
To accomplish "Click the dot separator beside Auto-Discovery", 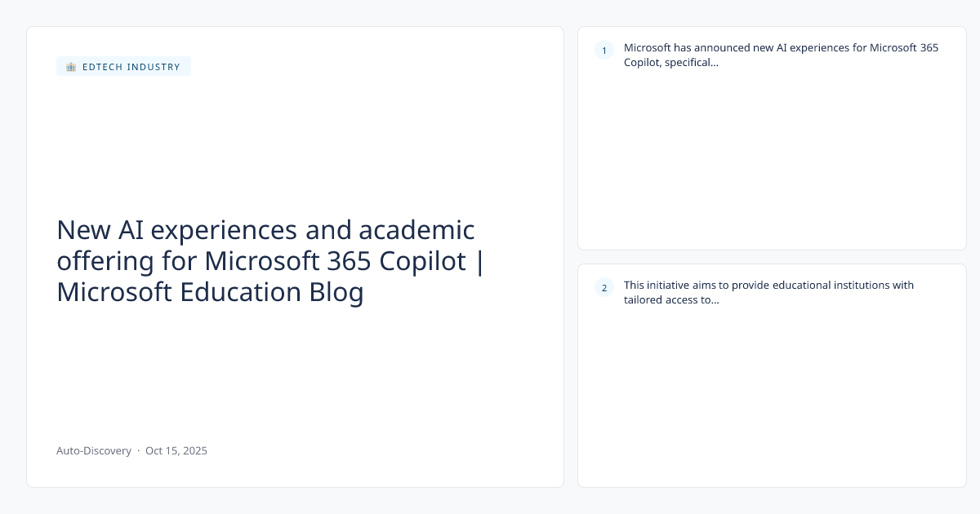I will tap(138, 450).
